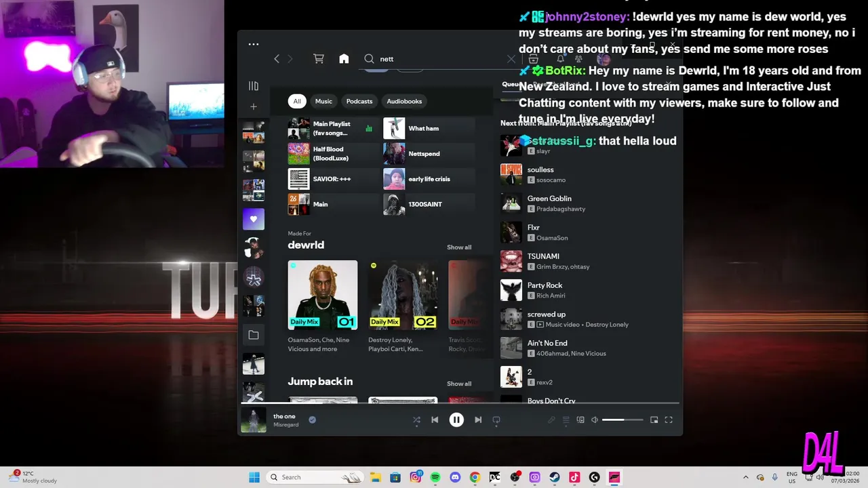Open TikTok from the taskbar

point(574,477)
